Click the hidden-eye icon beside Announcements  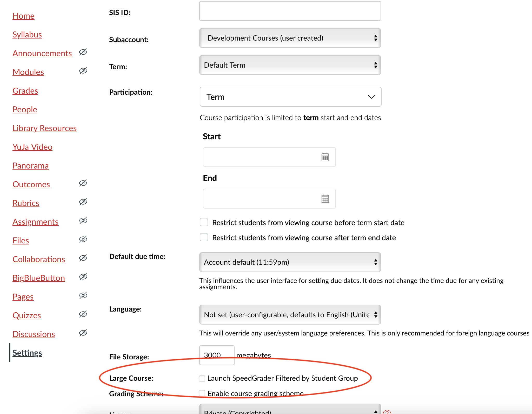coord(83,53)
